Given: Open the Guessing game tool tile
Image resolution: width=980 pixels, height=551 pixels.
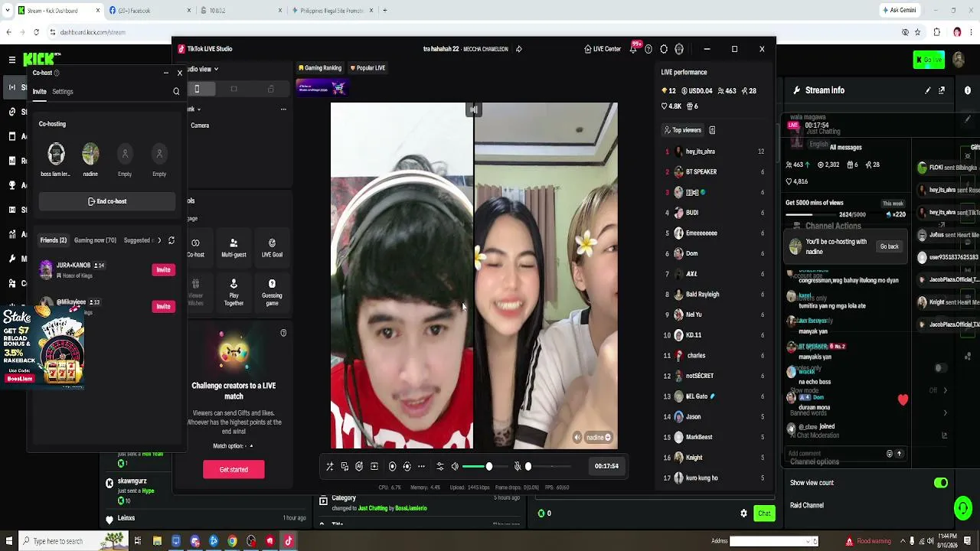Looking at the screenshot, I should (272, 292).
